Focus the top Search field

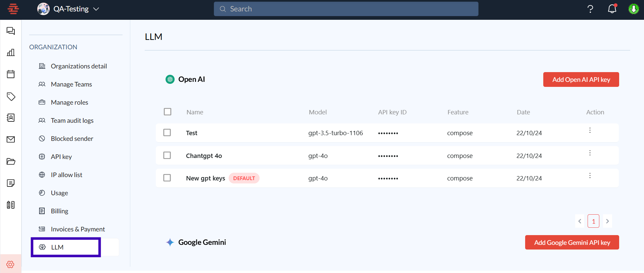click(346, 9)
